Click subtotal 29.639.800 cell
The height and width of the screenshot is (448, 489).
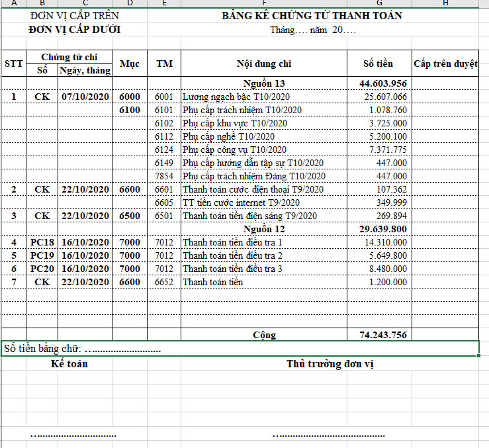click(x=379, y=229)
